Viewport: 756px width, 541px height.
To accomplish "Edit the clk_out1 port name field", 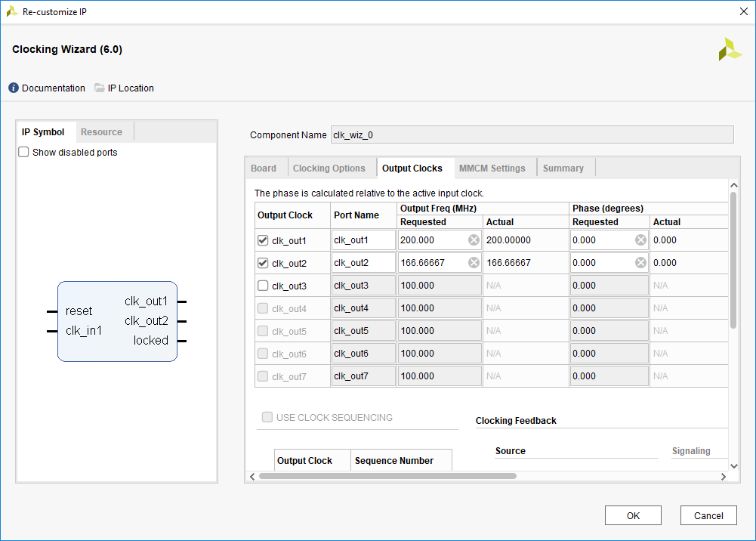I will click(363, 240).
